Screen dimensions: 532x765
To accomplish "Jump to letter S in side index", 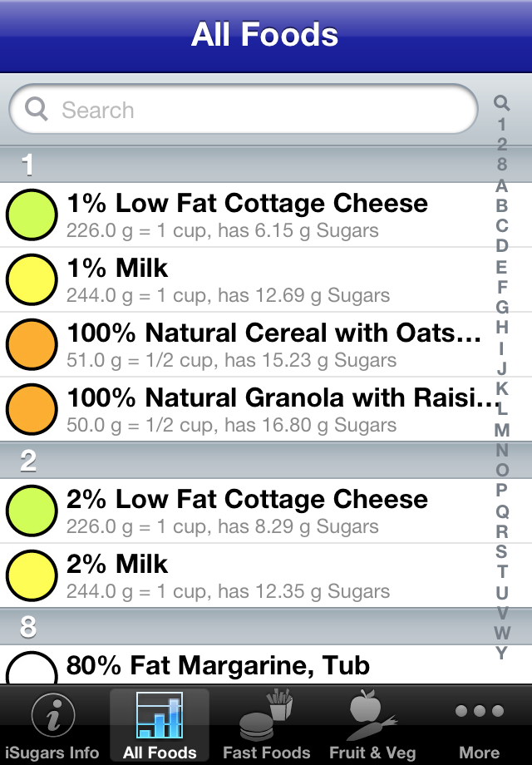I will point(501,551).
